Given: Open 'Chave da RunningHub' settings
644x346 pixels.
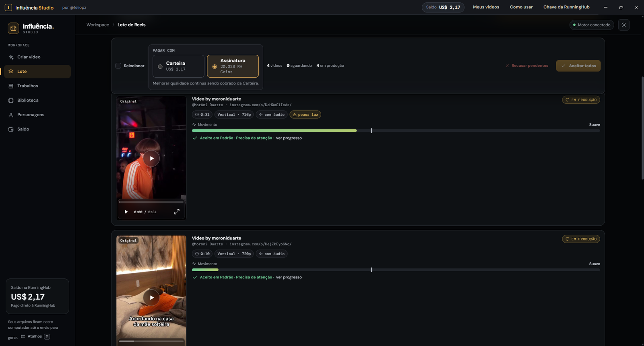Looking at the screenshot, I should pyautogui.click(x=566, y=7).
